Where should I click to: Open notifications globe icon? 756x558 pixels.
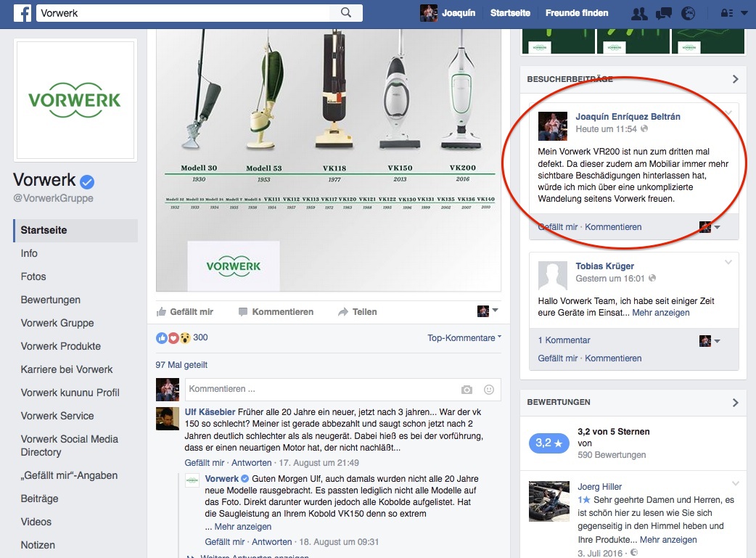(688, 14)
